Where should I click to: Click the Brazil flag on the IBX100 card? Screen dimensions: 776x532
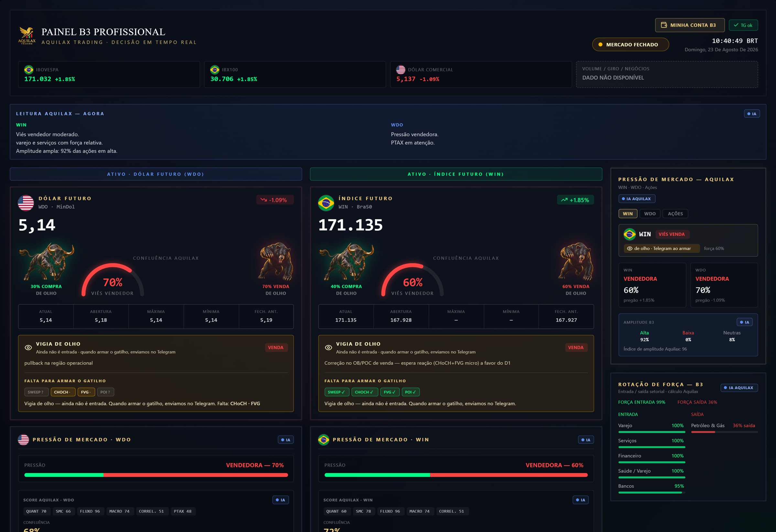215,70
